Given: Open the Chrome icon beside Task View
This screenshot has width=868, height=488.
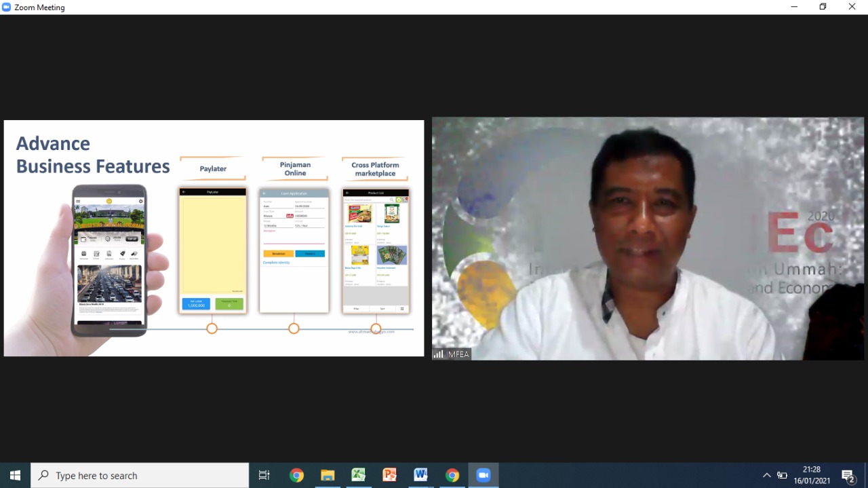Looking at the screenshot, I should tap(296, 475).
